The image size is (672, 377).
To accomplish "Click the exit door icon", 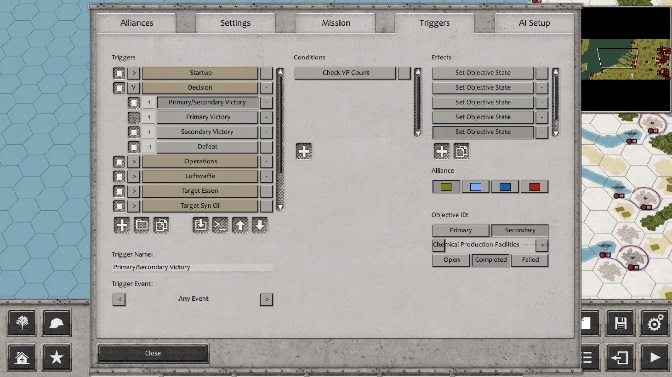I will (620, 357).
